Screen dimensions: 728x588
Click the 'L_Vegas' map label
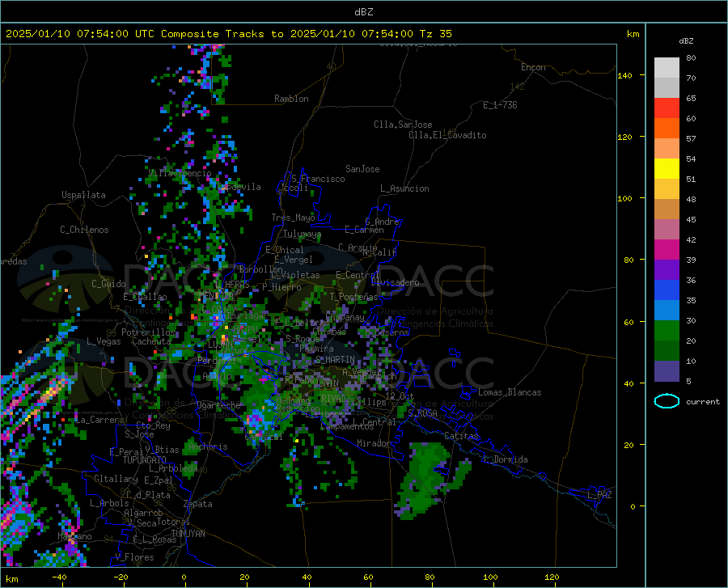[104, 341]
